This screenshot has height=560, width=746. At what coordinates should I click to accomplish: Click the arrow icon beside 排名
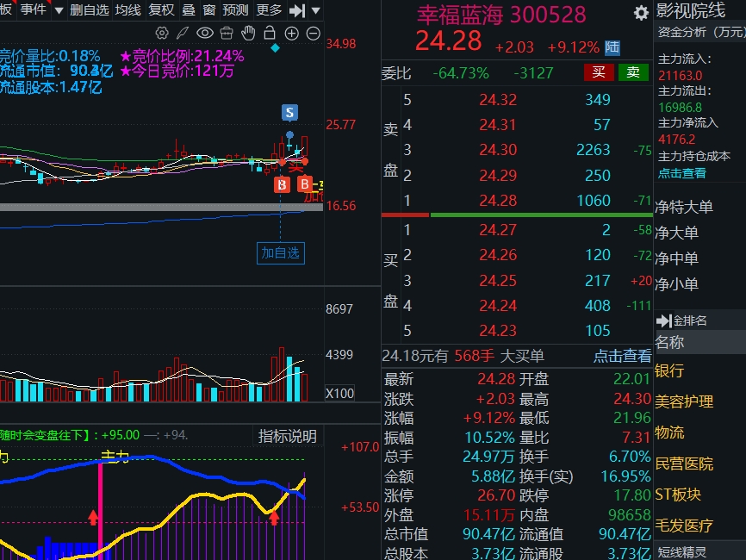pyautogui.click(x=664, y=320)
